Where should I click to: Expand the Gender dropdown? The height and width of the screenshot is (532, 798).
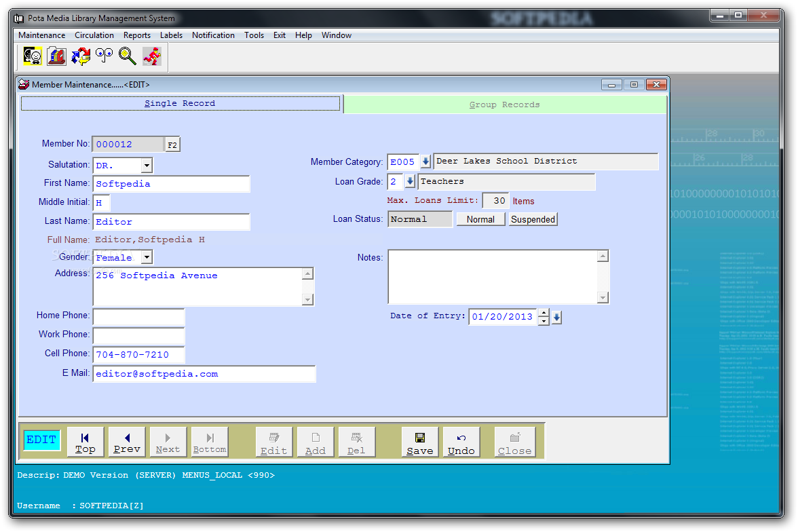click(x=147, y=257)
